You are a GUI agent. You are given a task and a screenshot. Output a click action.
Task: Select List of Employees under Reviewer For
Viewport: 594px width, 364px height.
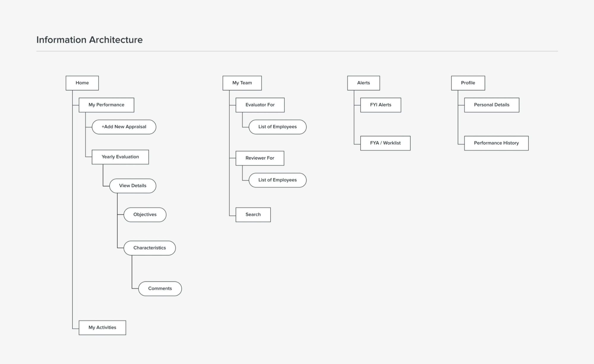(277, 180)
